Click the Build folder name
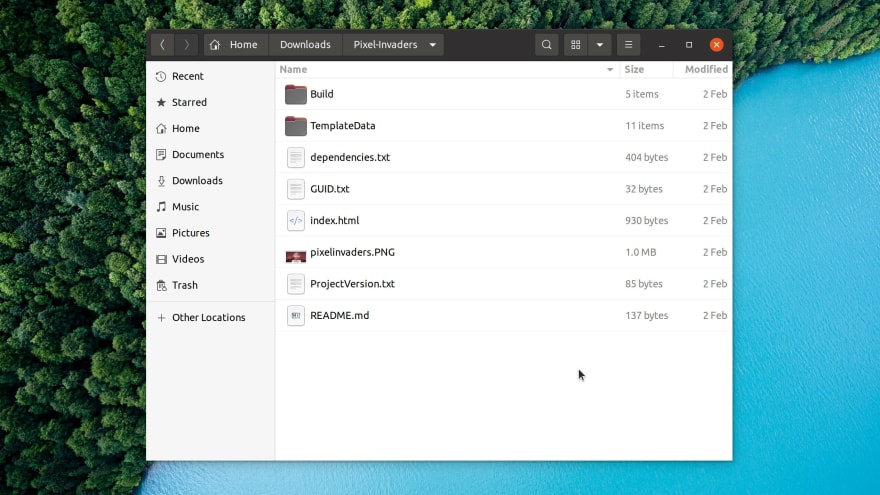The image size is (880, 495). (x=322, y=94)
